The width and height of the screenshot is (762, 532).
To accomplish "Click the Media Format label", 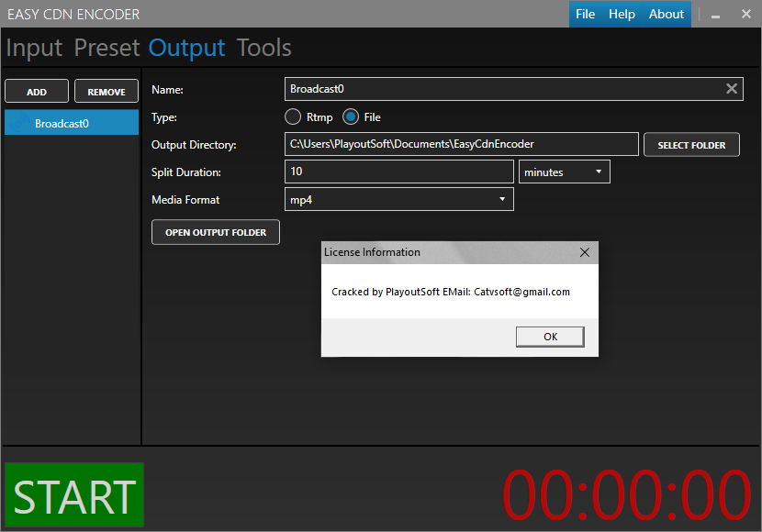I will [x=185, y=200].
